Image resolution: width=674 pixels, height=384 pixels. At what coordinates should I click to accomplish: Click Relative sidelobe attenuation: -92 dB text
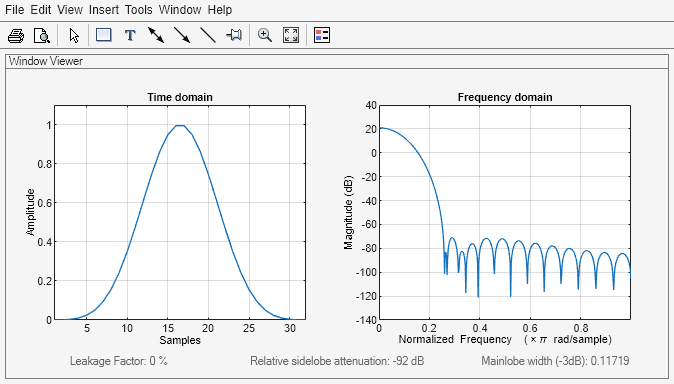[x=337, y=361]
